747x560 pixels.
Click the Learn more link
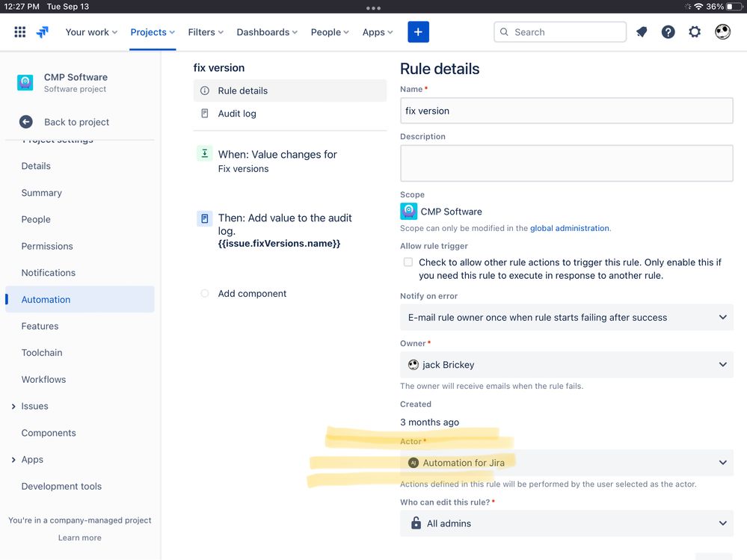[79, 538]
